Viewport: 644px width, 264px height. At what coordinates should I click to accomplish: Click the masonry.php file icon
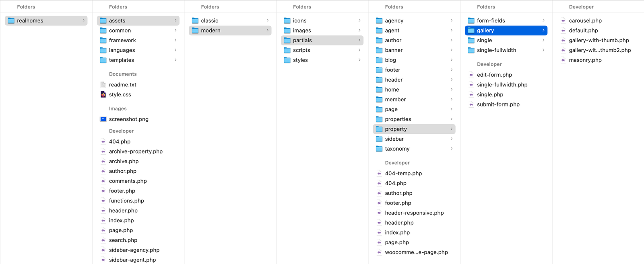pyautogui.click(x=563, y=60)
